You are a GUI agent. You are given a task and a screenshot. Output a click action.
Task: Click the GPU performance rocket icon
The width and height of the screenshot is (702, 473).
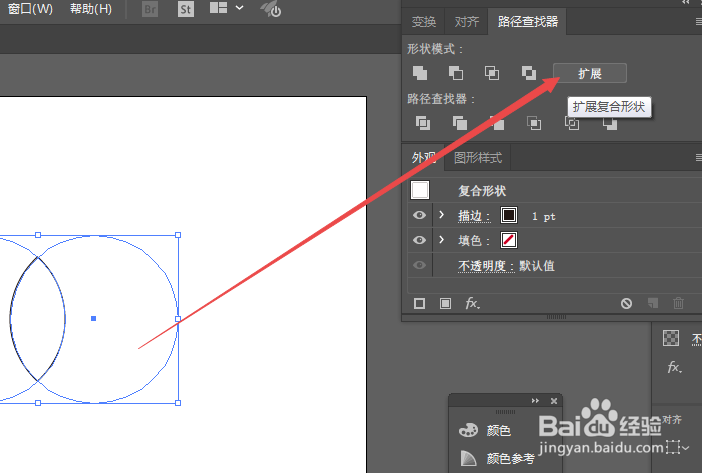coord(271,9)
